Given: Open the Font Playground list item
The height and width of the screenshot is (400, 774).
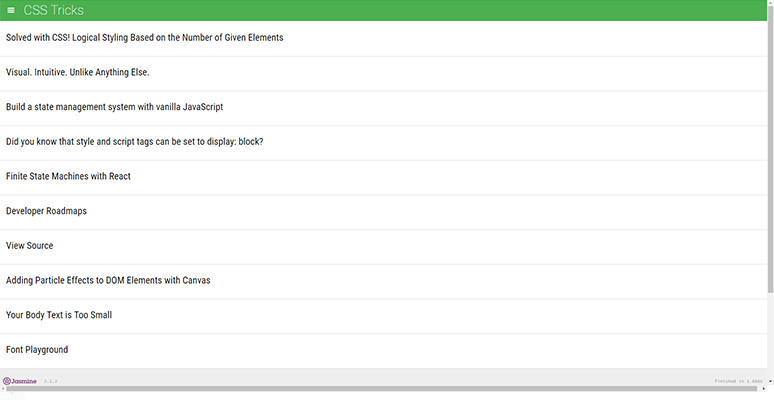Looking at the screenshot, I should pyautogui.click(x=37, y=350).
